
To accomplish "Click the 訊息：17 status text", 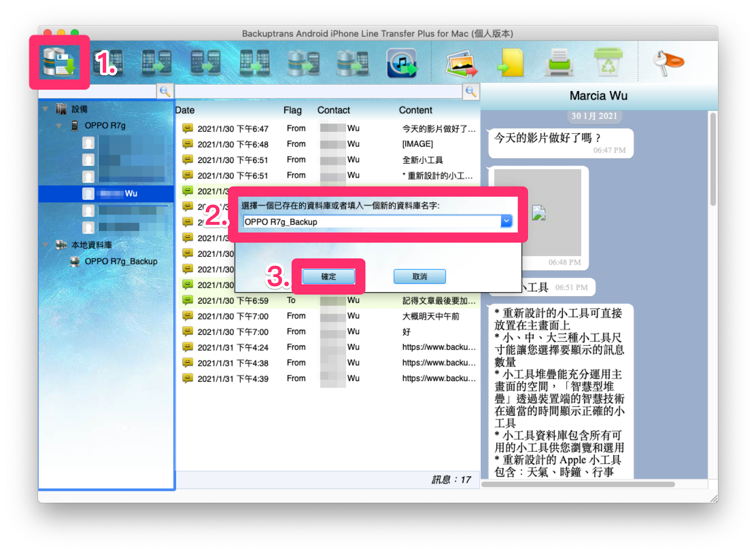I will (451, 480).
